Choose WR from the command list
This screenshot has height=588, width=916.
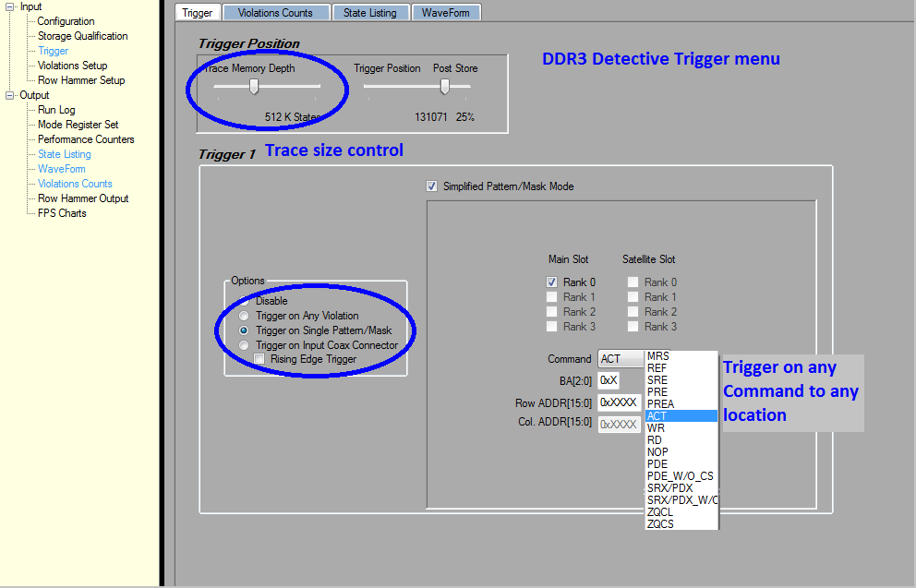(x=681, y=428)
